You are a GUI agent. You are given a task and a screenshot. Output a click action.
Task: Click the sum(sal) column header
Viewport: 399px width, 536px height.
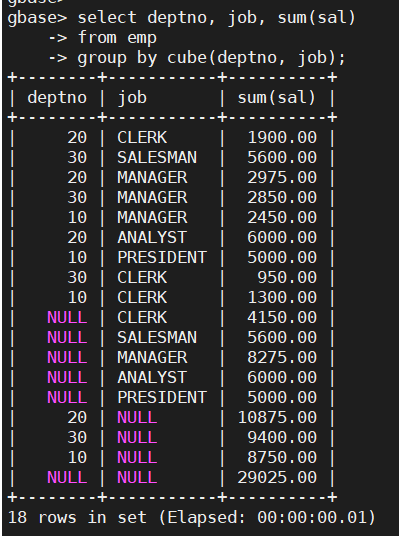pyautogui.click(x=277, y=98)
